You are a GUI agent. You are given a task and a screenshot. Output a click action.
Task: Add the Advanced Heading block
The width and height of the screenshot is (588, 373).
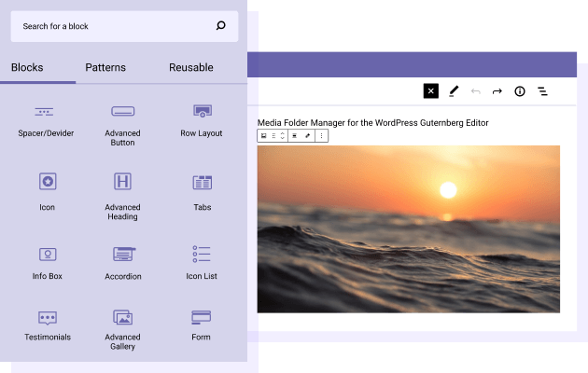(122, 194)
